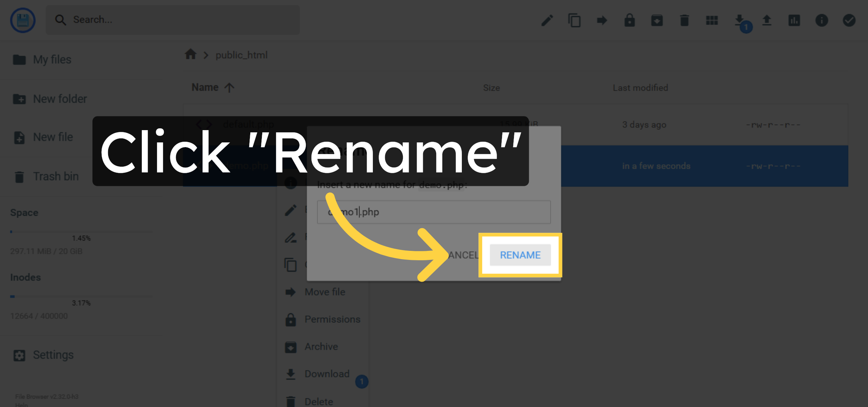Toggle the Name column sort order arrow
Viewport: 868px width, 407px height.
(x=229, y=87)
